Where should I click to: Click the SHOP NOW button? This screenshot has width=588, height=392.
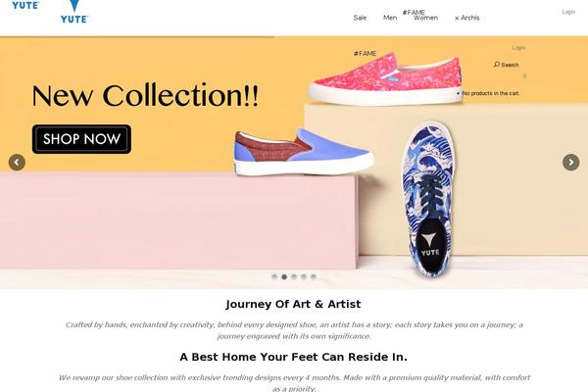pyautogui.click(x=81, y=139)
